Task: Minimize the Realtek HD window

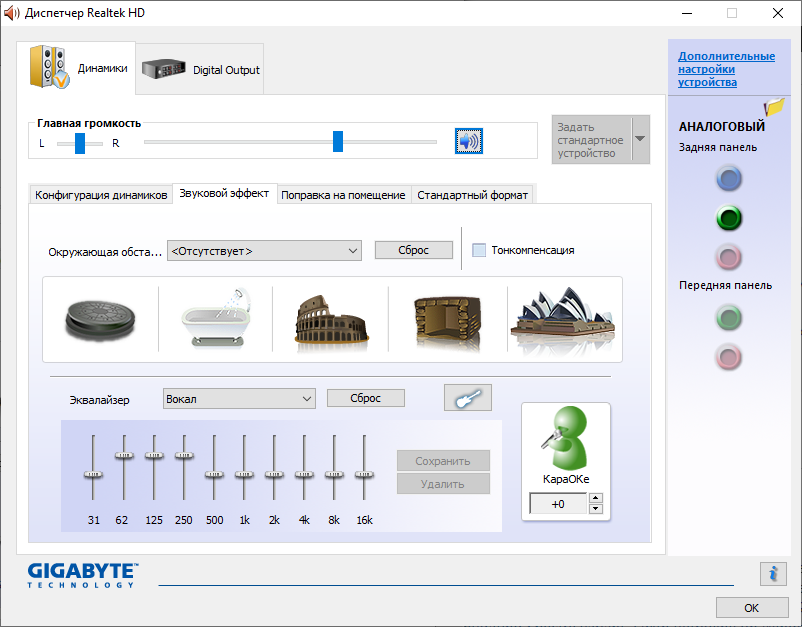Action: (x=687, y=13)
